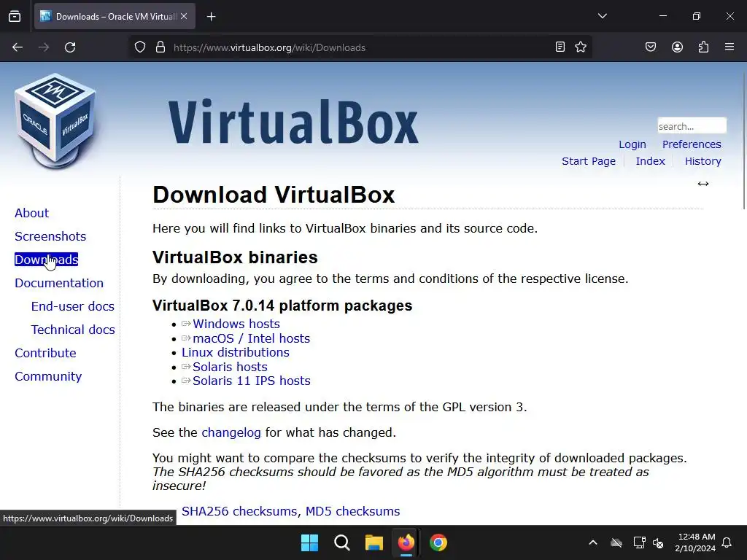This screenshot has height=560, width=747.
Task: Click the double-arrow width toggle icon
Action: (x=703, y=184)
